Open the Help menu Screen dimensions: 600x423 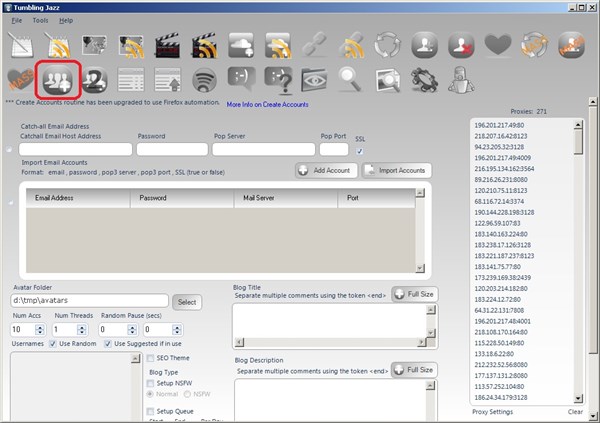pyautogui.click(x=66, y=21)
